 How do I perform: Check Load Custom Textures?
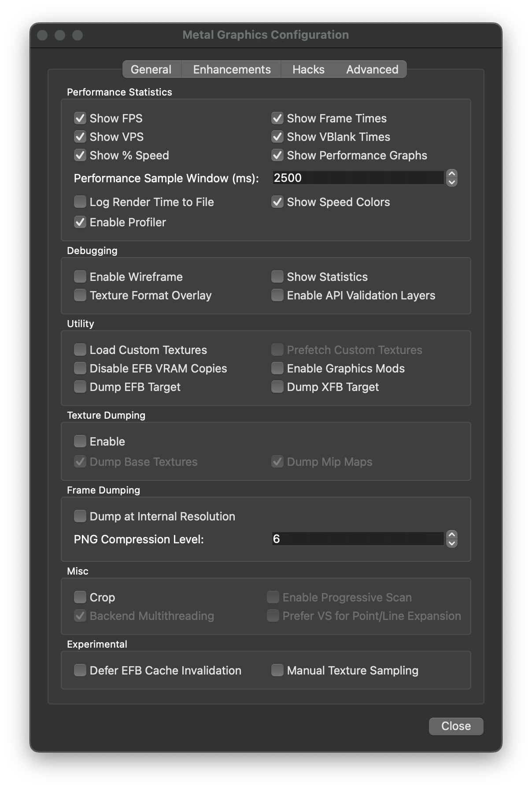80,350
